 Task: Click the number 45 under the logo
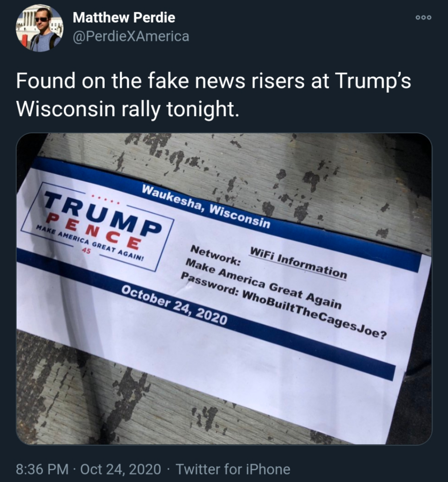coord(86,251)
